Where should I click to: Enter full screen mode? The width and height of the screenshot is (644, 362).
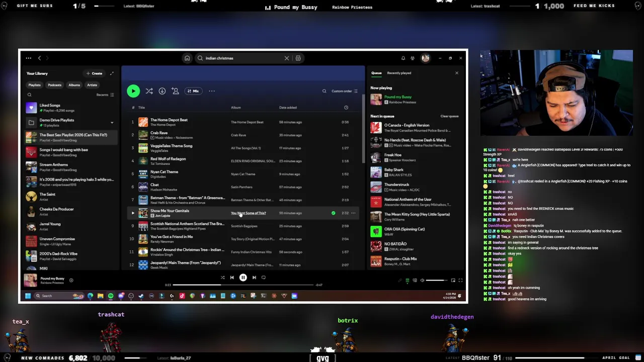(460, 281)
